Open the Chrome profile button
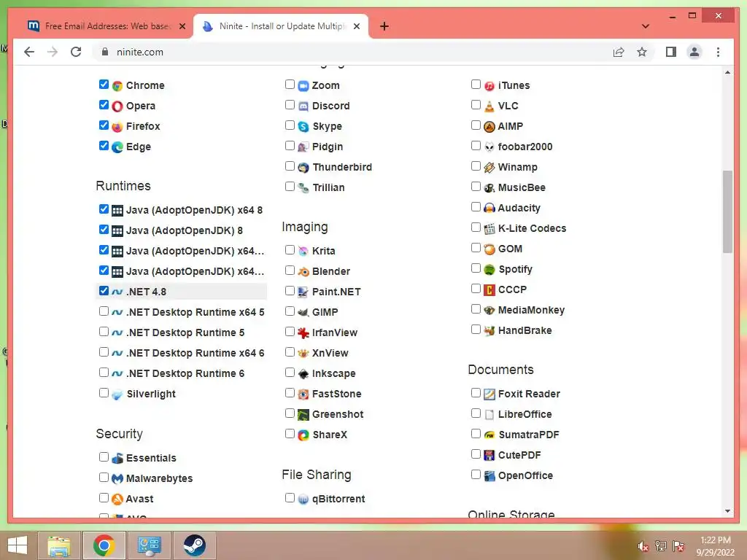This screenshot has width=747, height=560. point(694,52)
